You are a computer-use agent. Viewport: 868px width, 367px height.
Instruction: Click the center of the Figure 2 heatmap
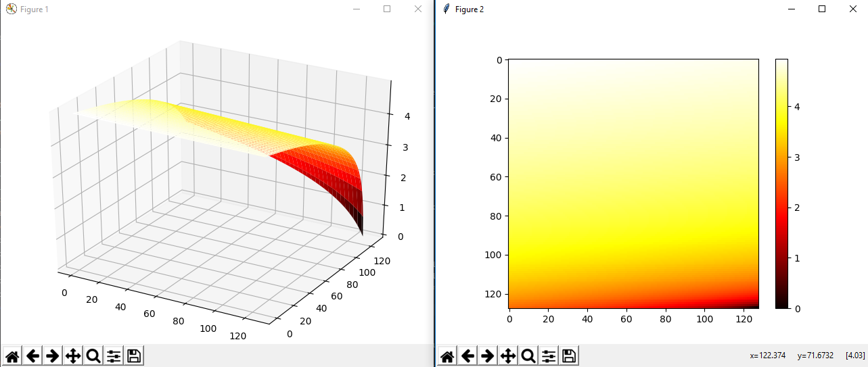pos(633,183)
